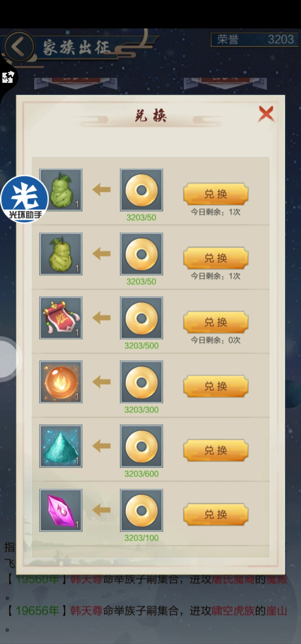This screenshot has width=301, height=644.
Task: Click 兑换 for the teal powder costing 600
Action: 216,450
